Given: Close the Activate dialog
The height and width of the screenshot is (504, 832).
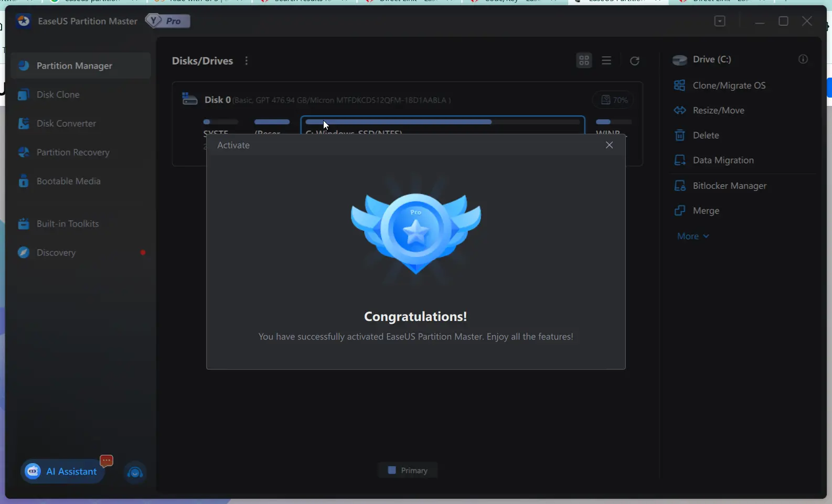Looking at the screenshot, I should click(x=609, y=145).
